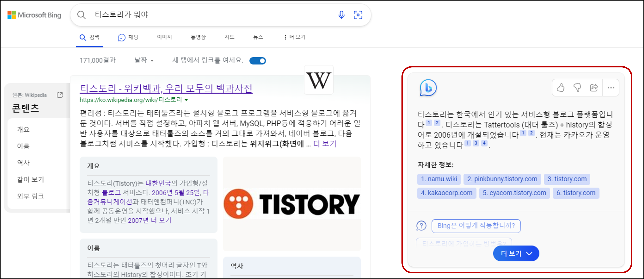Open source 5. eyacom.tistory.com
This screenshot has height=279, width=644.
tap(515, 193)
